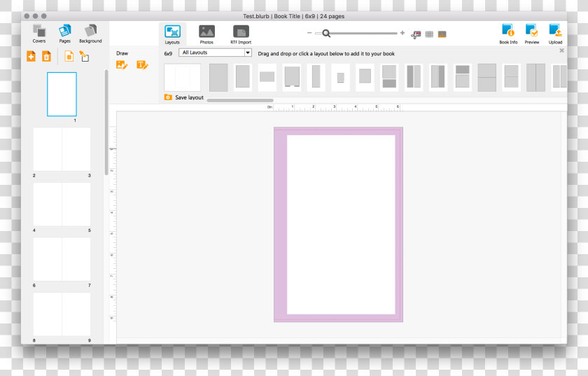Choose the layout with dark right column
Viewport: 588px width, 376px height.
(x=438, y=77)
